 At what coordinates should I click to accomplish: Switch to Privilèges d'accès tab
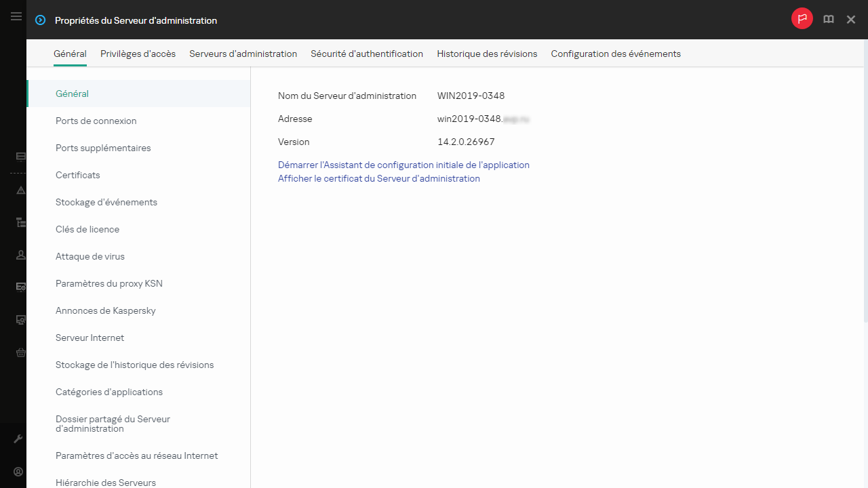pos(138,54)
